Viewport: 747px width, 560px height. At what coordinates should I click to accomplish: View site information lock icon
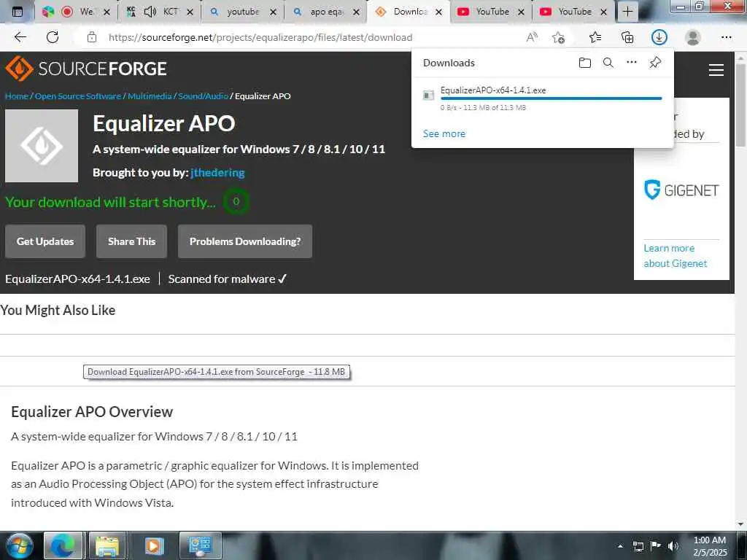(x=92, y=37)
